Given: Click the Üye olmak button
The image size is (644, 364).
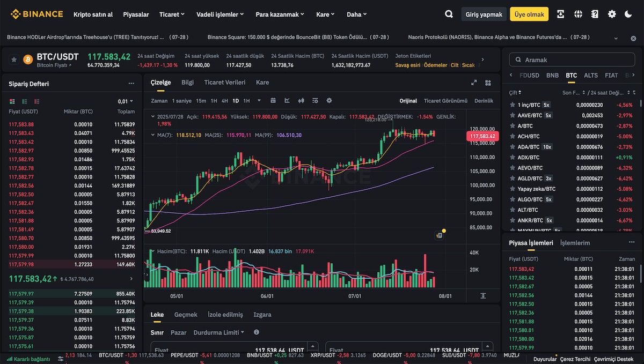Looking at the screenshot, I should click(x=529, y=14).
